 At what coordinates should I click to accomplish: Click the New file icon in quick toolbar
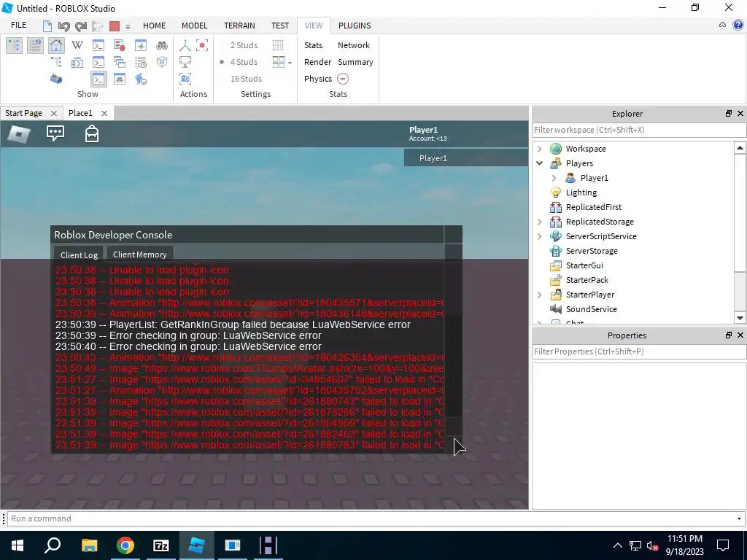[x=47, y=26]
